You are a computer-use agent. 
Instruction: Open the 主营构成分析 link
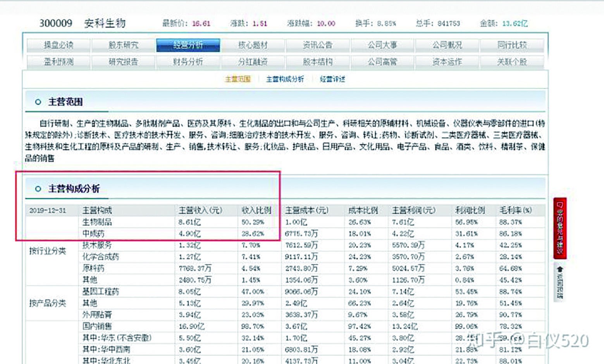point(285,79)
